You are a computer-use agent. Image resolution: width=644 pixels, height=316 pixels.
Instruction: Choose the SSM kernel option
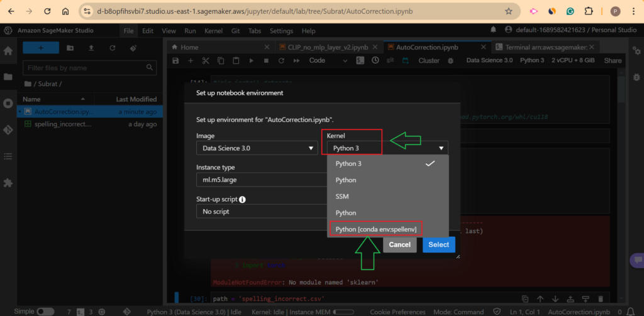pos(342,197)
